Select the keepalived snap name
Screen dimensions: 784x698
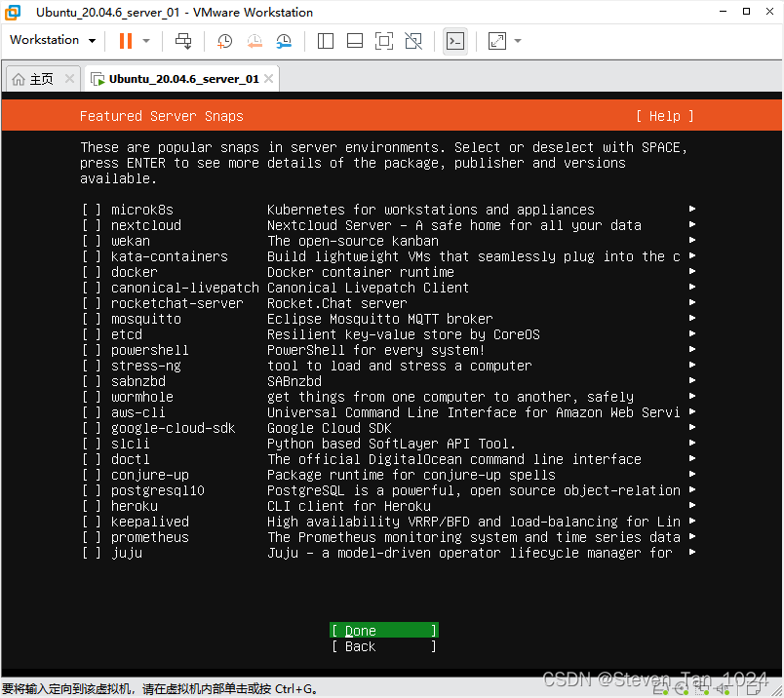(150, 522)
